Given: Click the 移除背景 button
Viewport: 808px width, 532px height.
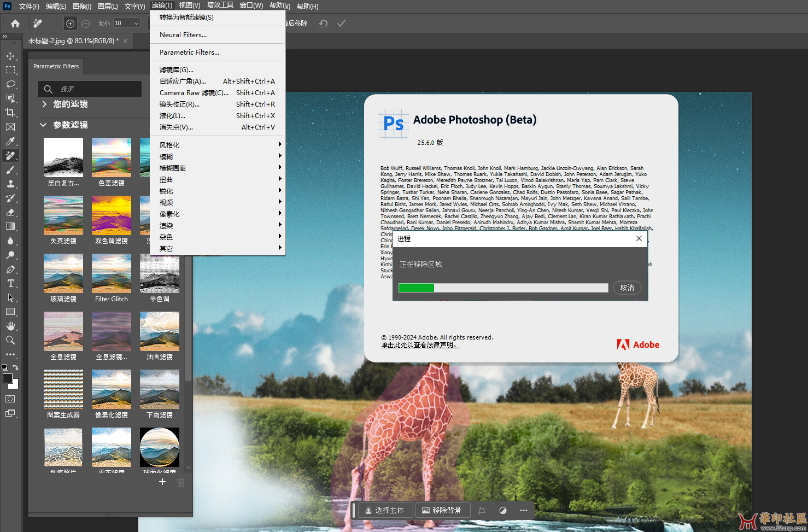Looking at the screenshot, I should [441, 510].
